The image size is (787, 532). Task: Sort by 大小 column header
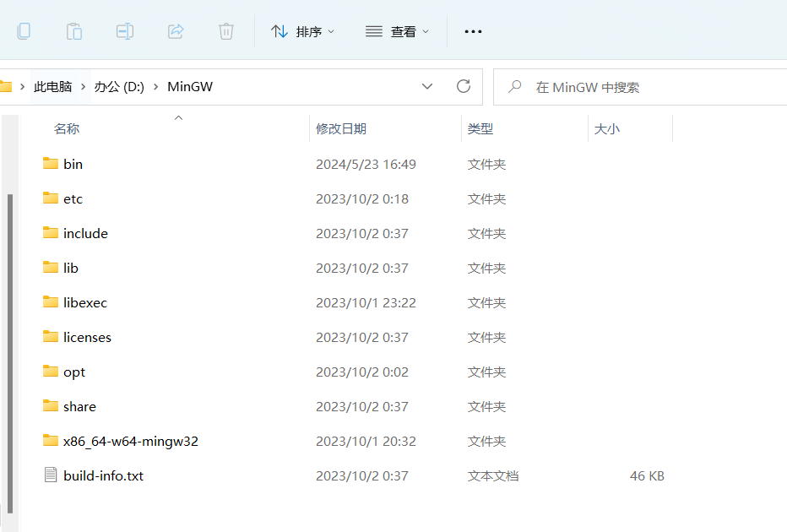607,129
